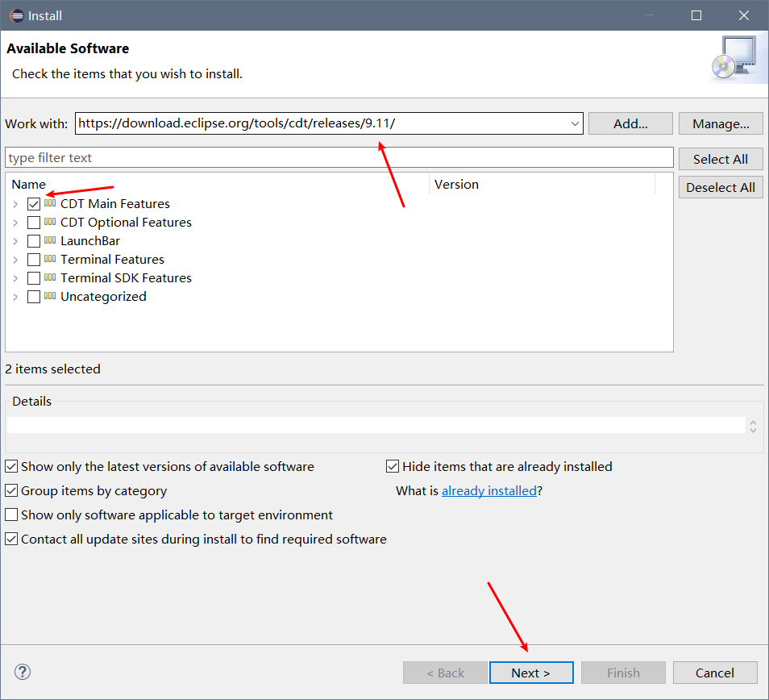Image resolution: width=769 pixels, height=700 pixels.
Task: Enable Show only software applicable to target environment
Action: pyautogui.click(x=11, y=515)
